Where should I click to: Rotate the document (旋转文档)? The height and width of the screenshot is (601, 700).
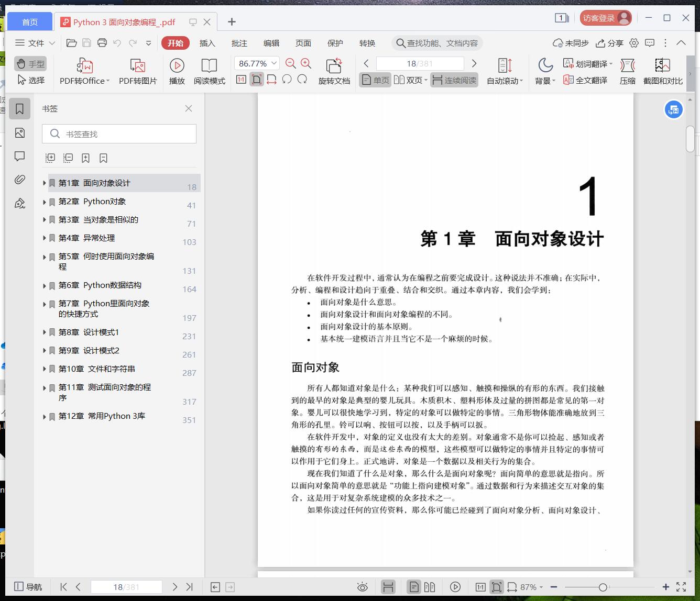(334, 72)
